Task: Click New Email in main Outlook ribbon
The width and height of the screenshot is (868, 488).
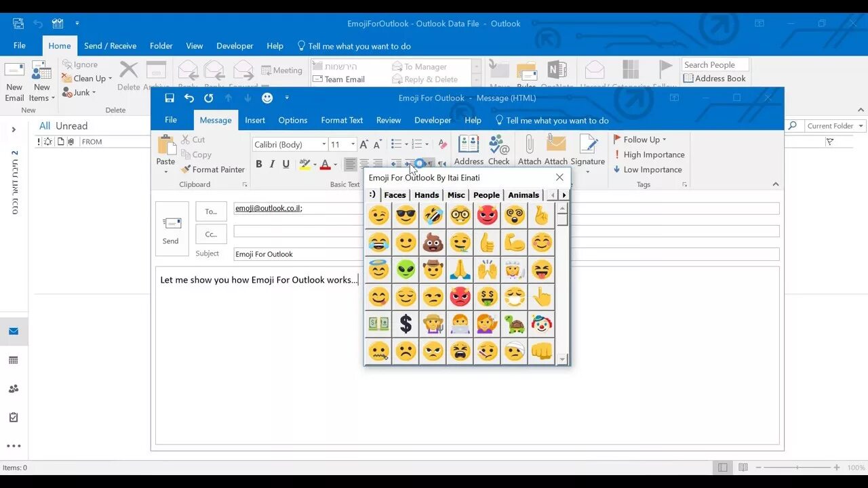Action: point(14,82)
